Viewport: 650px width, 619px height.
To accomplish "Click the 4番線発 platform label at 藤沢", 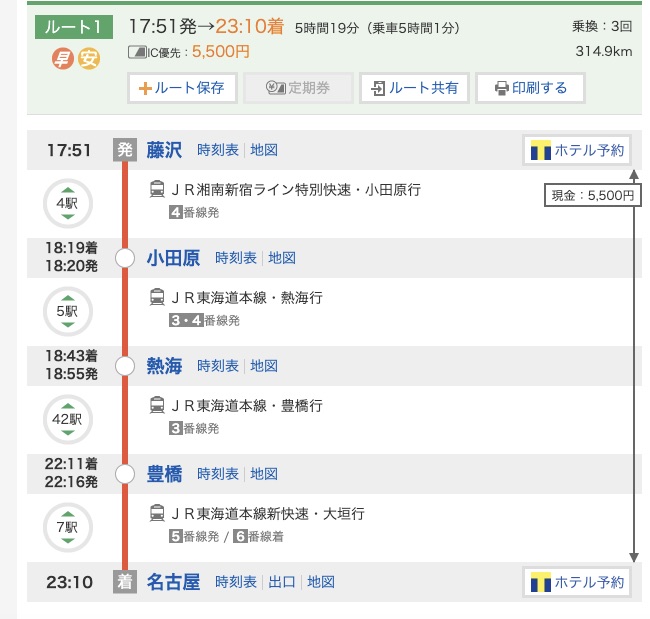I will point(194,212).
